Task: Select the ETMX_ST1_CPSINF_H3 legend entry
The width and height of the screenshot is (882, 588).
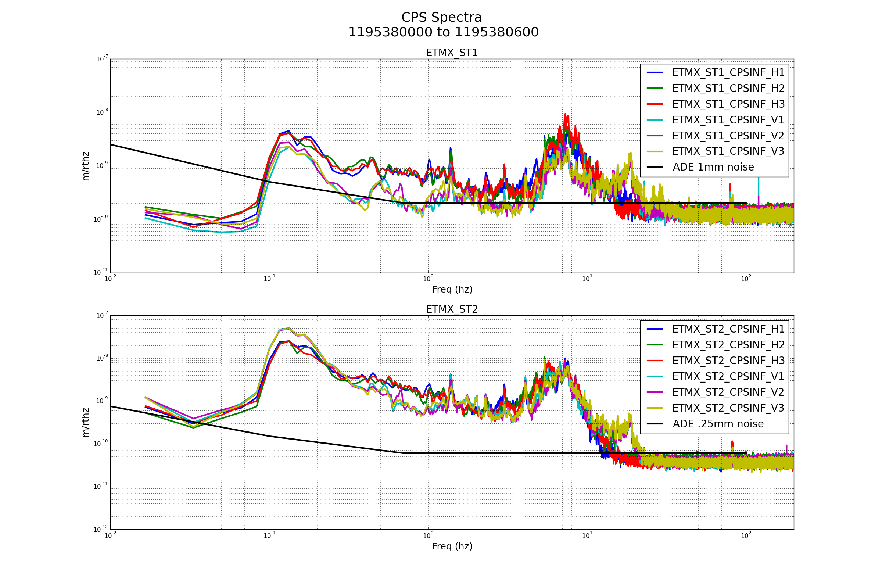Action: 728,104
